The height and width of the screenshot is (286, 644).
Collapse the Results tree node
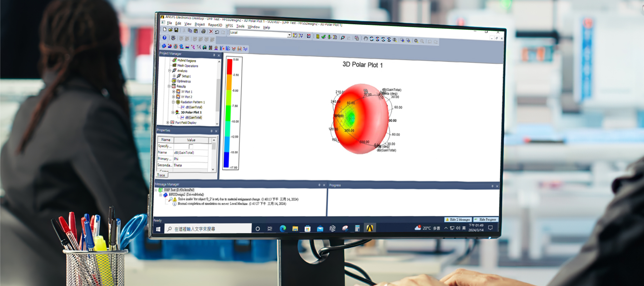click(x=169, y=86)
